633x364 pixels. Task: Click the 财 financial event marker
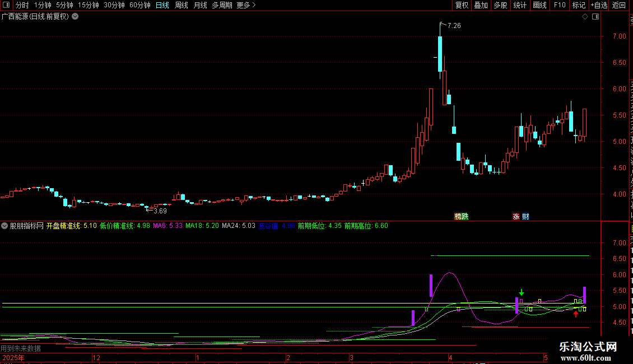(x=525, y=217)
